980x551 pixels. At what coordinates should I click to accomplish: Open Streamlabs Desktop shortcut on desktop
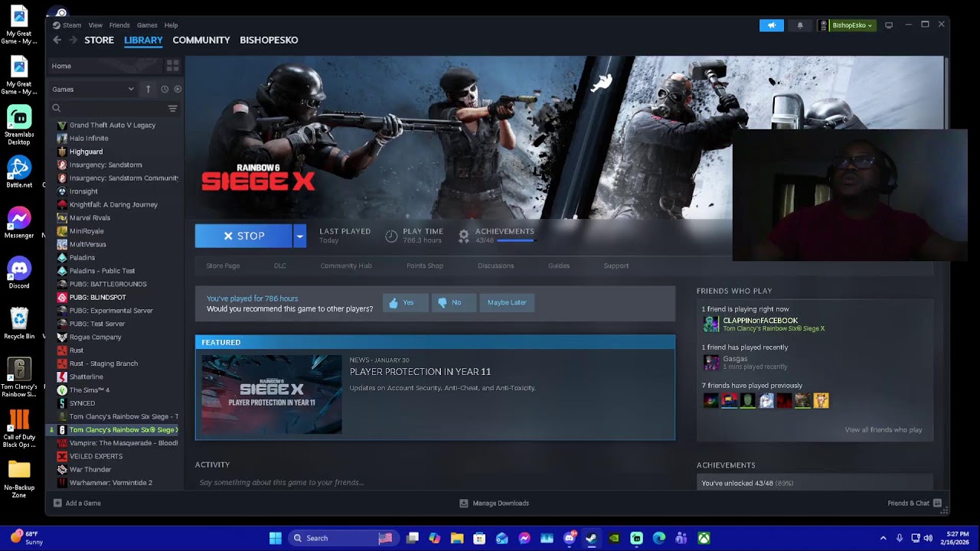[x=19, y=125]
